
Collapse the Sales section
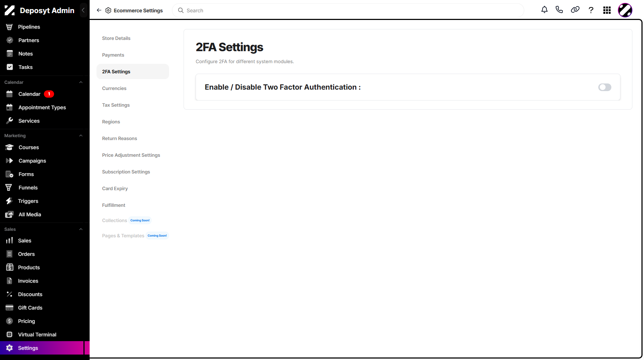point(81,229)
